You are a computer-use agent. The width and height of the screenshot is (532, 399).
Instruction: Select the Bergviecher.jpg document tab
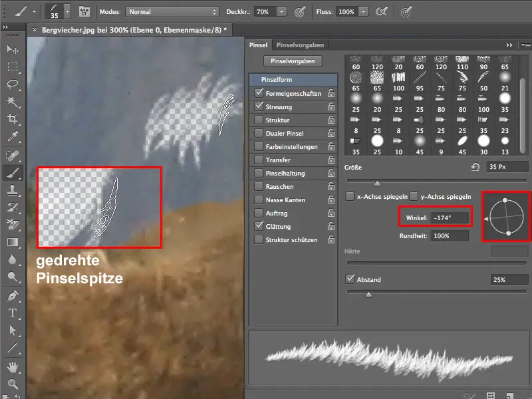coord(134,30)
